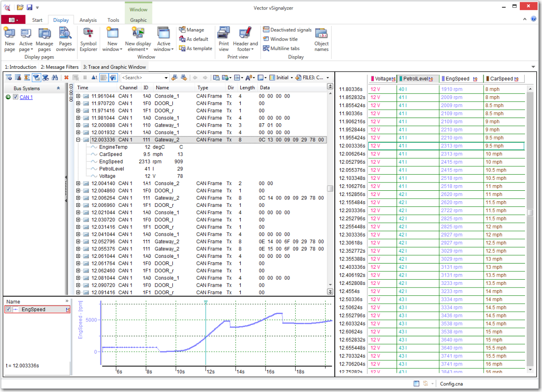Click the delta time icon in trace toolbar

pos(94,78)
